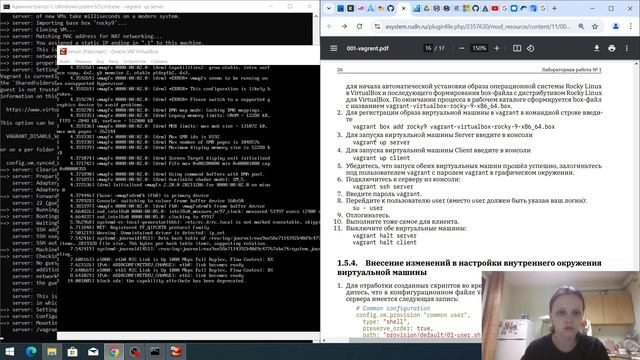The width and height of the screenshot is (640, 360).
Task: Go back in Chrome browser
Action: tap(330, 26)
